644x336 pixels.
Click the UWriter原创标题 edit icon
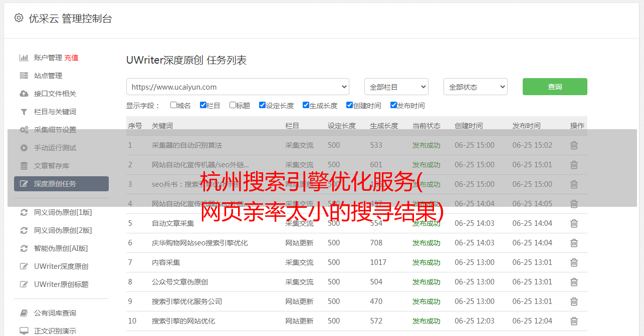(24, 284)
